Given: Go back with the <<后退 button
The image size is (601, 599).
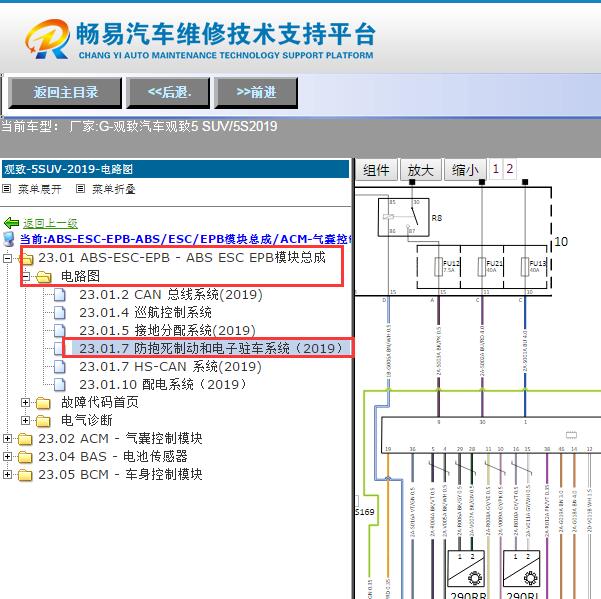Looking at the screenshot, I should pyautogui.click(x=168, y=92).
